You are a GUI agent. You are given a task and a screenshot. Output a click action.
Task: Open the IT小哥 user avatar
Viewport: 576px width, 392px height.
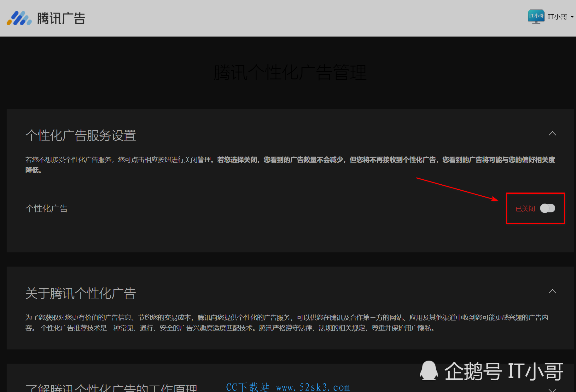[x=536, y=17]
